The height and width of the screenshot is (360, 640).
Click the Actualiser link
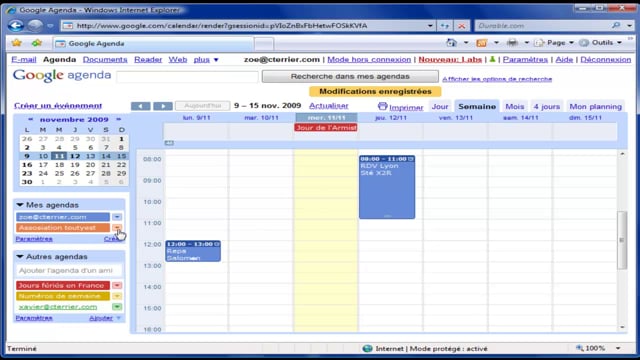pyautogui.click(x=329, y=106)
